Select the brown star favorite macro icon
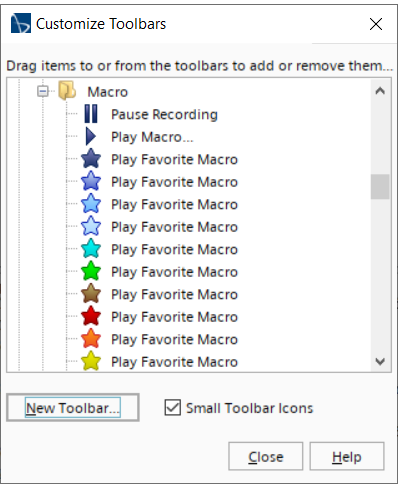The height and width of the screenshot is (489, 398). click(91, 294)
